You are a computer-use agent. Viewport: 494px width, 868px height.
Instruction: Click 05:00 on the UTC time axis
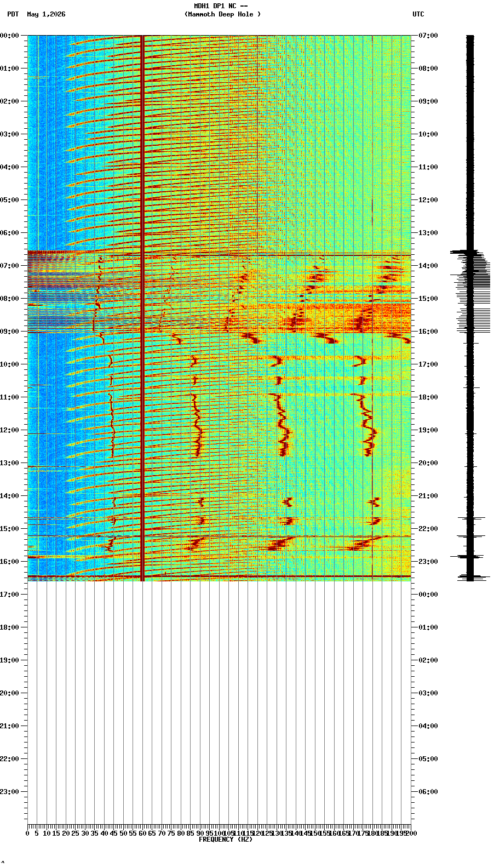(x=428, y=759)
